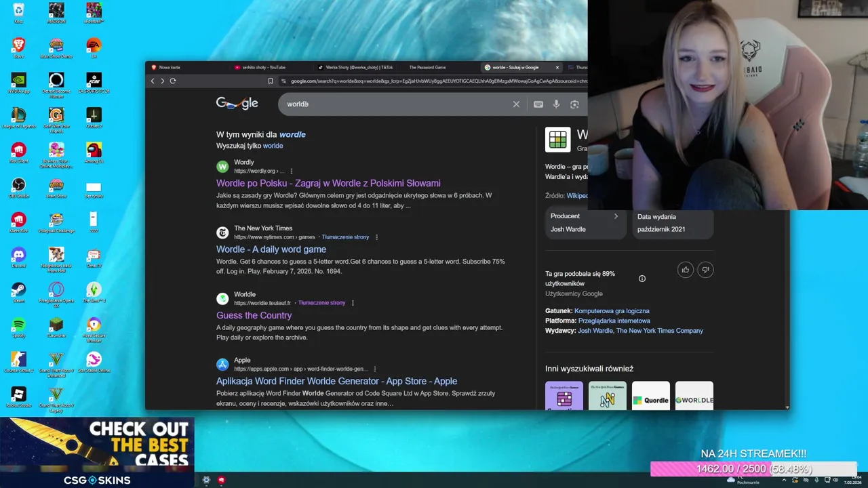This screenshot has width=868, height=488.
Task: Open TLauncher Minecraft desktop icon
Action: (x=56, y=327)
